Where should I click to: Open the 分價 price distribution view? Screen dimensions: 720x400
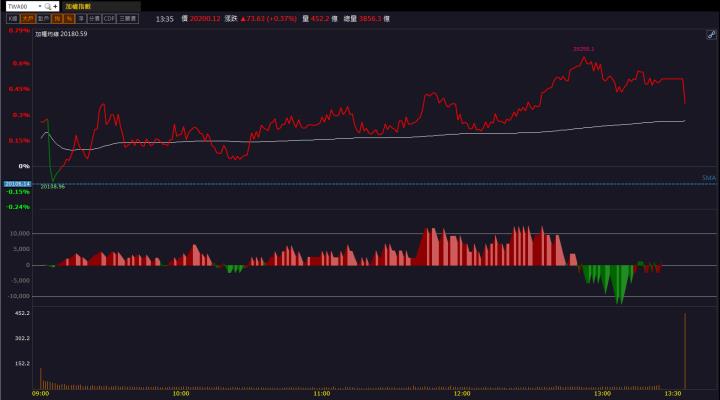(94, 19)
